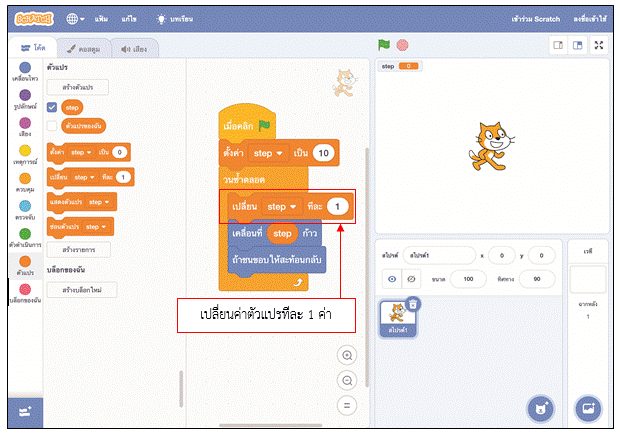Open the add extension button
The height and width of the screenshot is (436, 620).
click(x=24, y=411)
